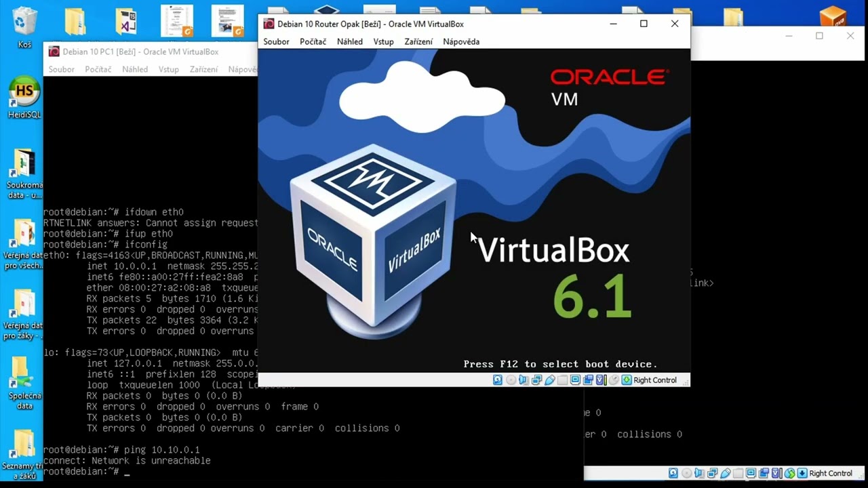Image resolution: width=868 pixels, height=488 pixels.
Task: Maximize the Router Opak VM window
Action: [644, 24]
